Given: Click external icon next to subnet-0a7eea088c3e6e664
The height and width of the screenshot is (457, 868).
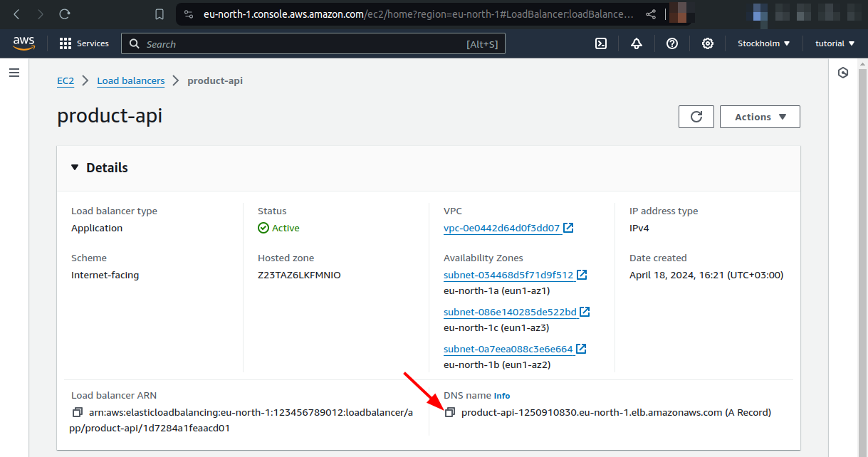Looking at the screenshot, I should click(x=581, y=349).
